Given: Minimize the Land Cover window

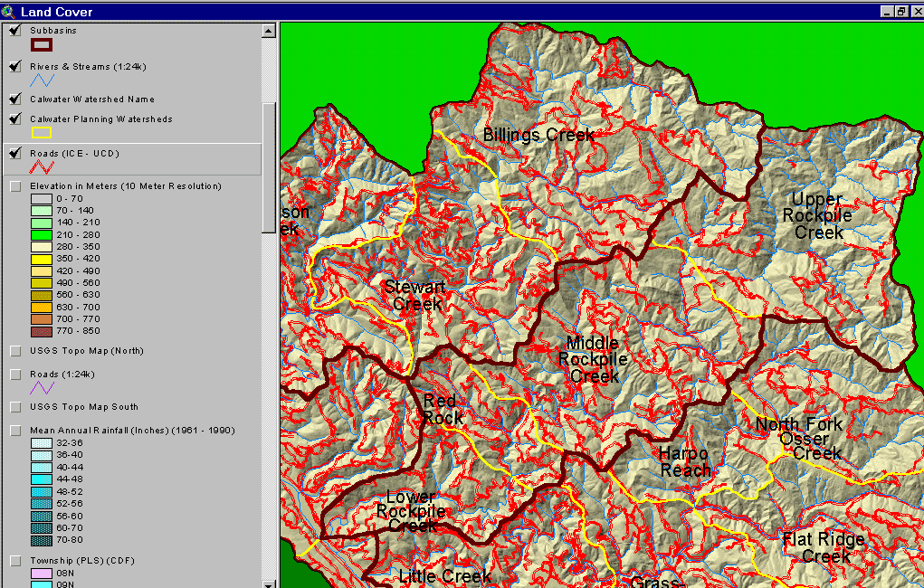Looking at the screenshot, I should 888,11.
